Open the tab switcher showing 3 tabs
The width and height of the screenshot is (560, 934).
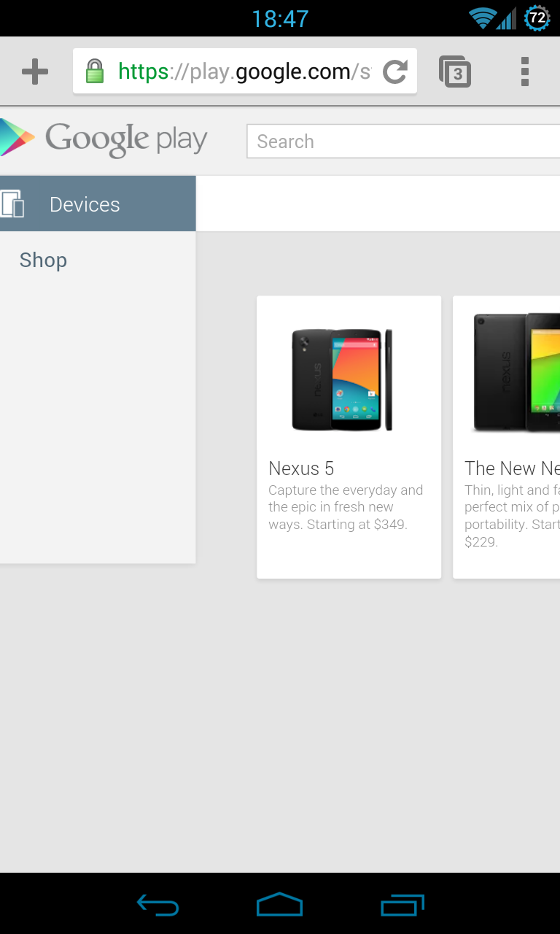(455, 72)
